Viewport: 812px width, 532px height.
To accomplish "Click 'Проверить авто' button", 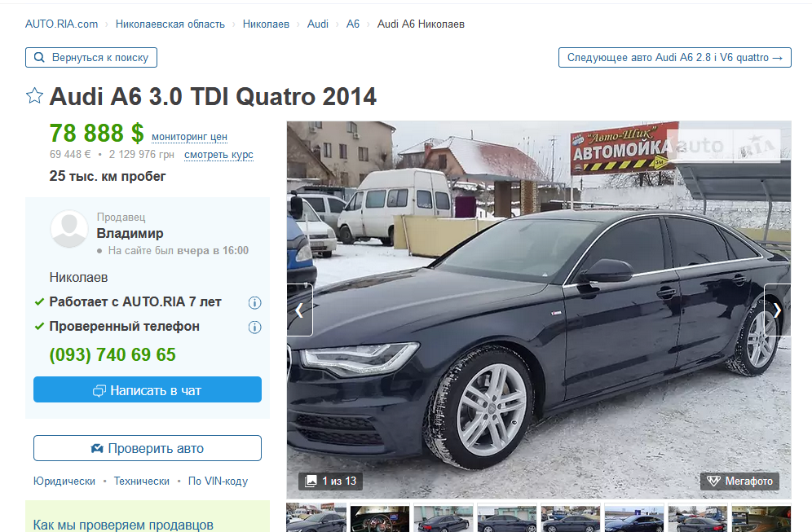I will tap(148, 448).
